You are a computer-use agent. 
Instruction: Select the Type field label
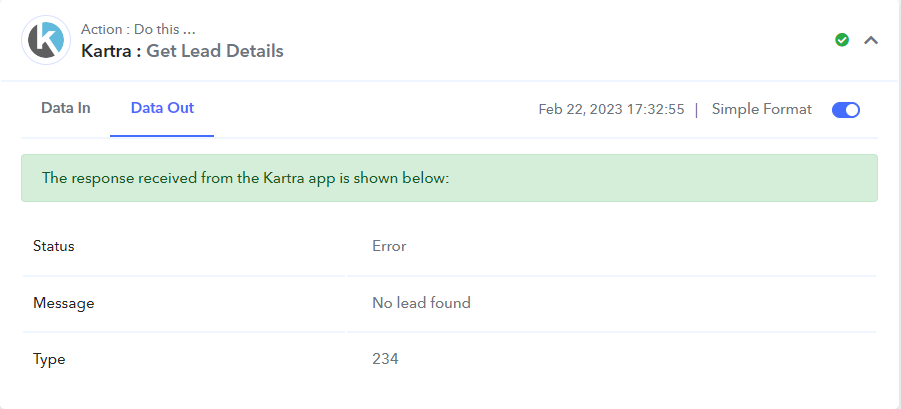tap(49, 360)
